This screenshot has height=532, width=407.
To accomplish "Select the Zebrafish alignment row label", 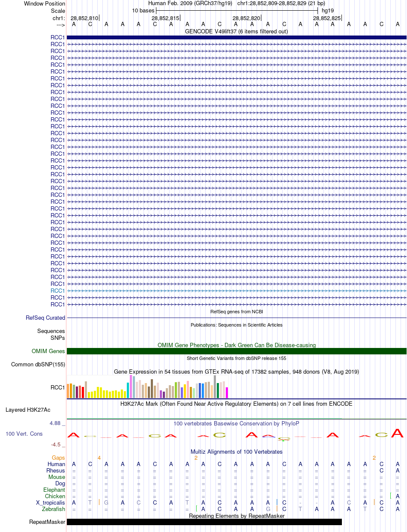I will click(54, 509).
